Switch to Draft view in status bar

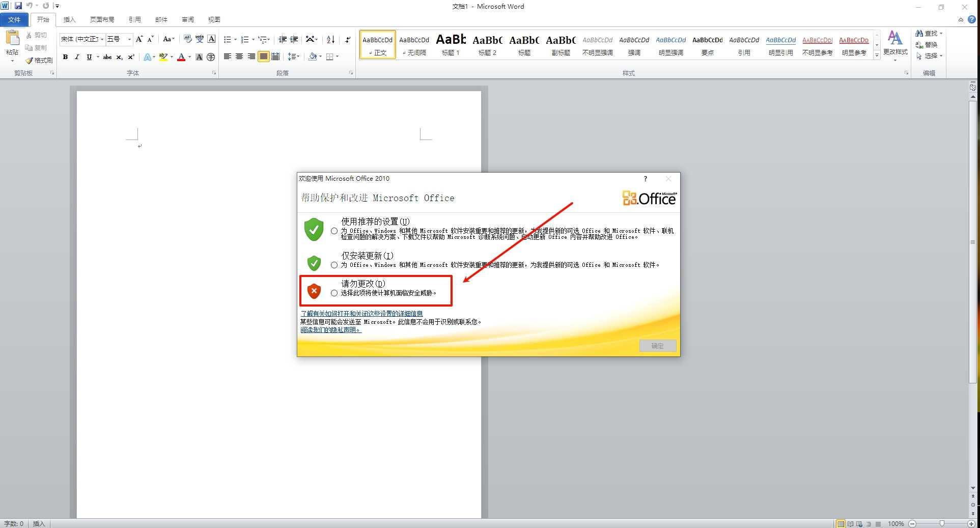pyautogui.click(x=878, y=523)
